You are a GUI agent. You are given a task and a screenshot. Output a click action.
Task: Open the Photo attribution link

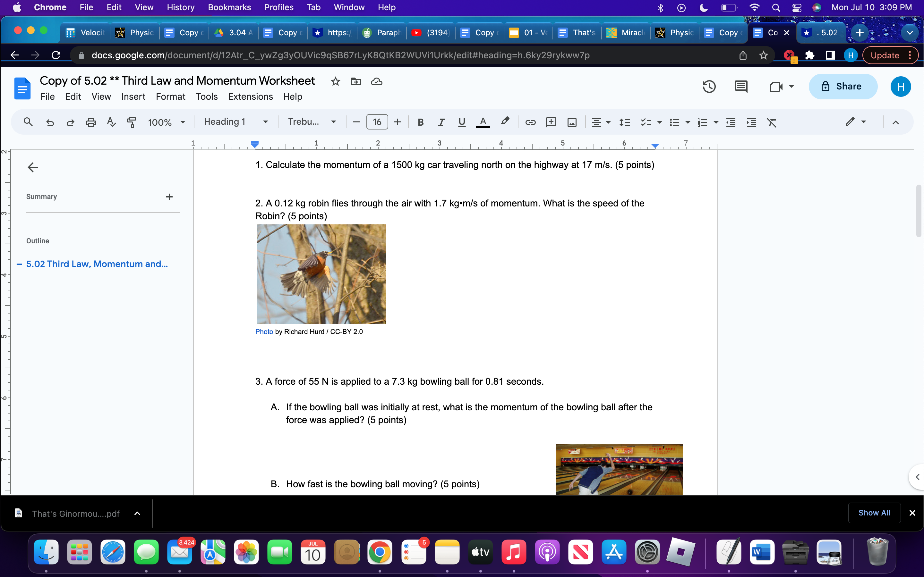tap(264, 332)
